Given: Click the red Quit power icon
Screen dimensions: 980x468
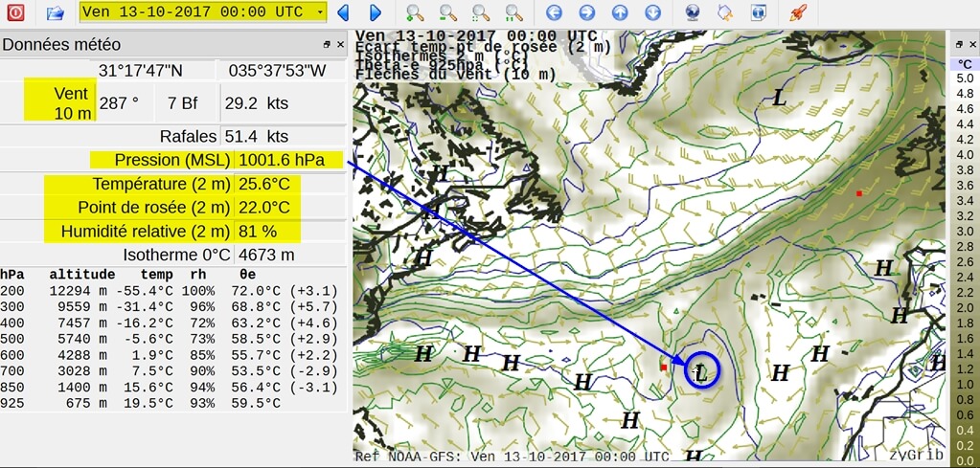Looking at the screenshot, I should click(x=15, y=11).
